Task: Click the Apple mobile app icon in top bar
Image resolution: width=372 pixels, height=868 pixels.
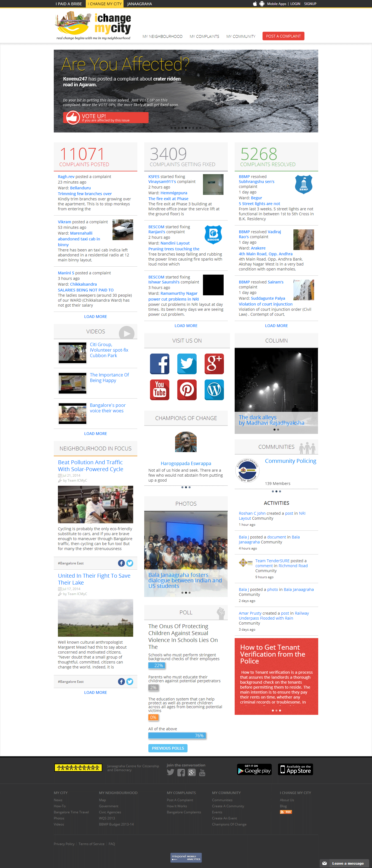Action: click(x=255, y=4)
